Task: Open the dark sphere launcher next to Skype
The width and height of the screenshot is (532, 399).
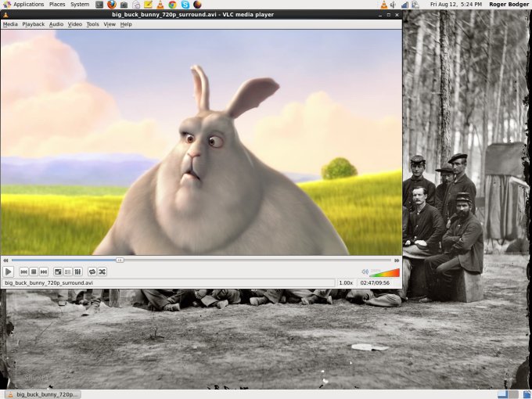Action: click(x=197, y=5)
